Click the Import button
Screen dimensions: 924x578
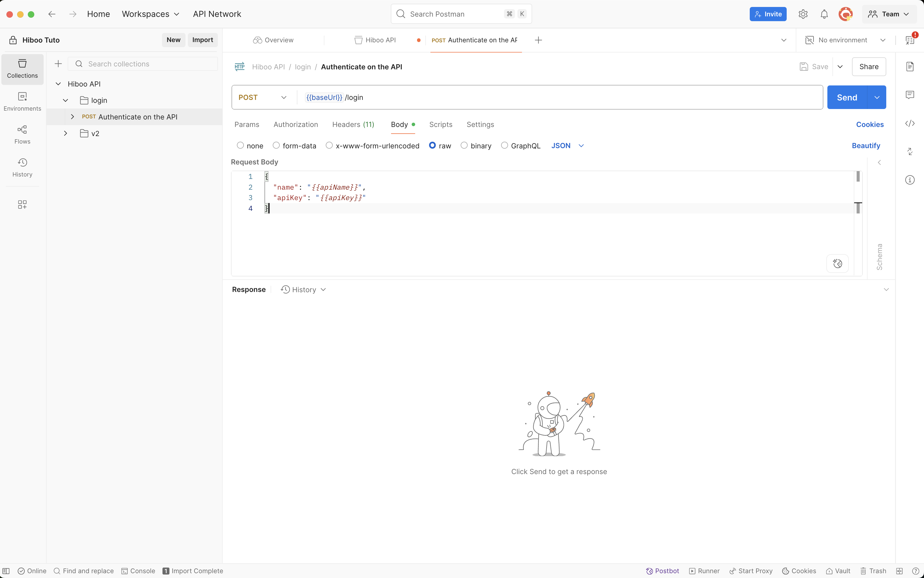(x=202, y=40)
